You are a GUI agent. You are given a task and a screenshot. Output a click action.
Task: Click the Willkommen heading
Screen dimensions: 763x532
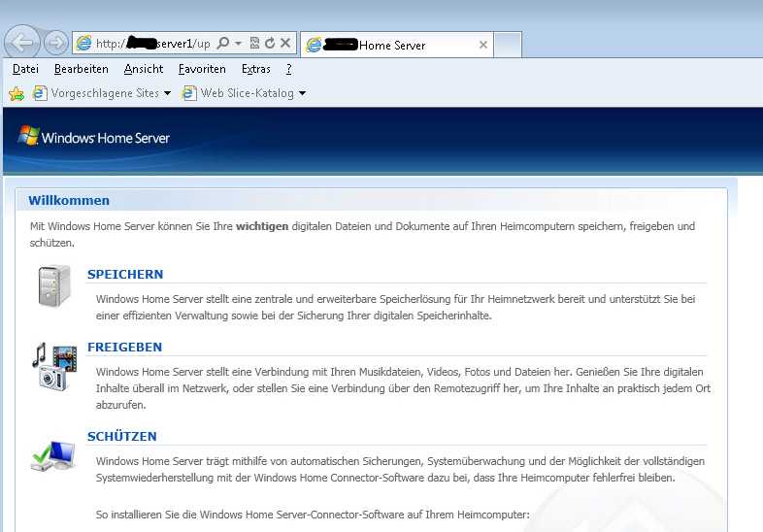[x=69, y=201]
